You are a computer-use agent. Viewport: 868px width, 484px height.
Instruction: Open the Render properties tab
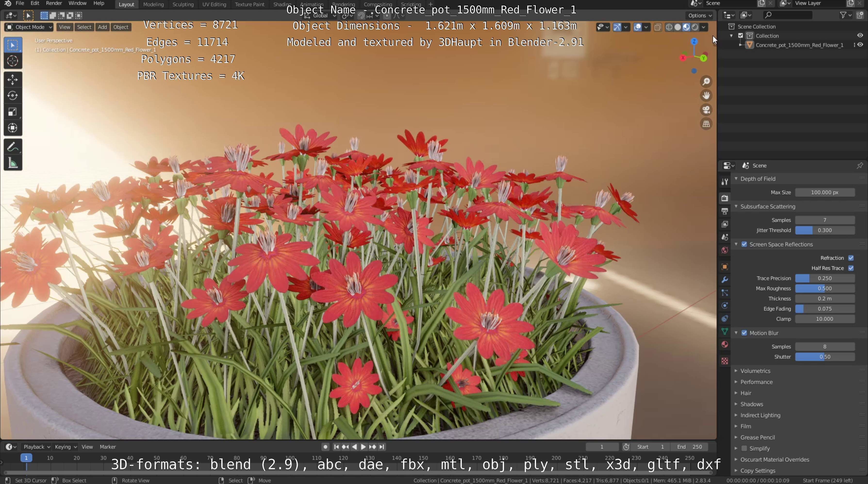pos(725,198)
